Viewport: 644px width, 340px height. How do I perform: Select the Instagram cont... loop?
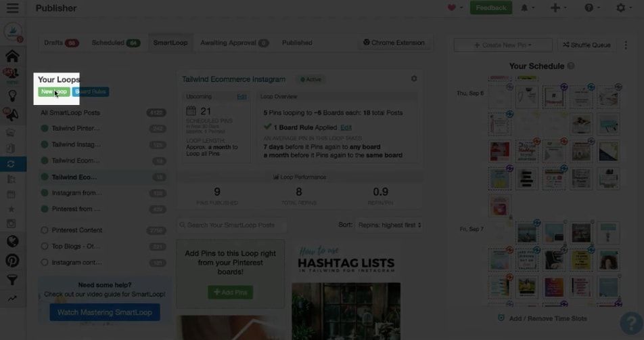coord(103,262)
